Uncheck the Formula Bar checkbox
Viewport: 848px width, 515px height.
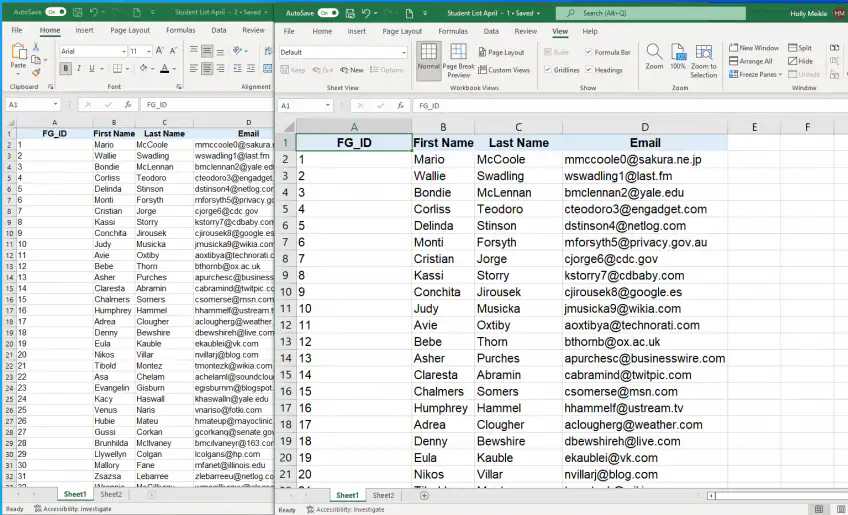pos(588,52)
